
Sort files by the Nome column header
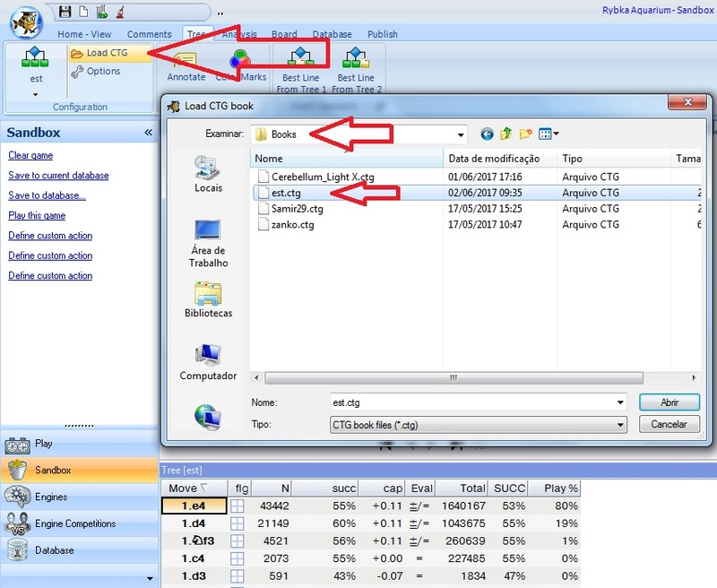coord(347,159)
